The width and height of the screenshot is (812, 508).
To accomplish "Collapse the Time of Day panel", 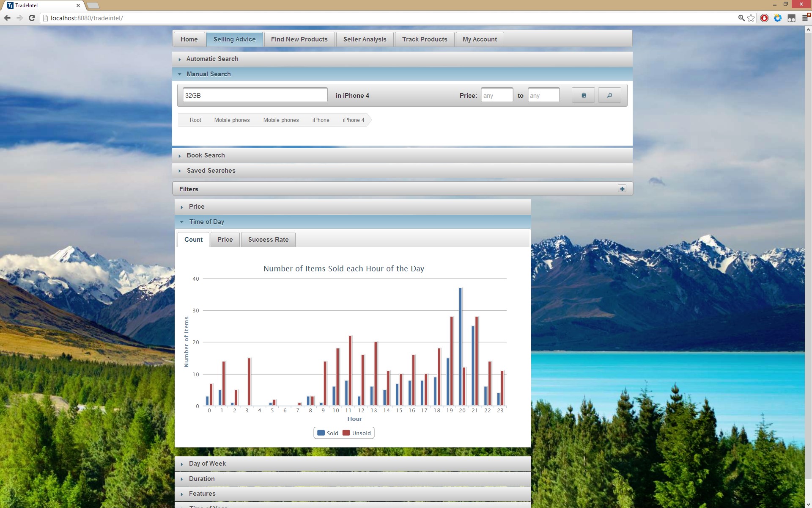I will tap(206, 222).
